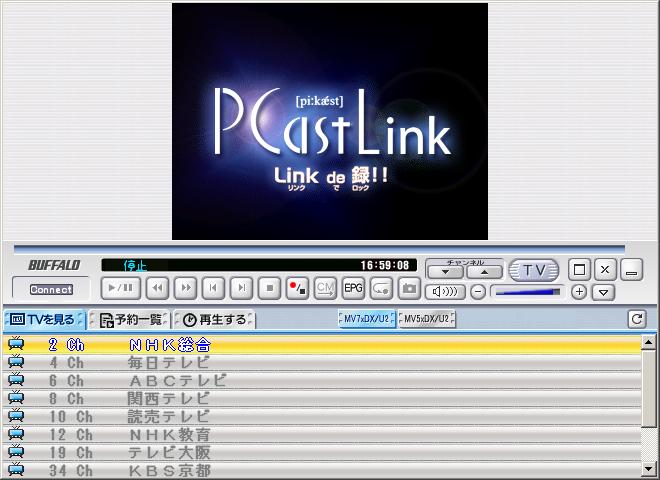Decrease volume with the minus button
The image size is (660, 480).
(x=478, y=291)
